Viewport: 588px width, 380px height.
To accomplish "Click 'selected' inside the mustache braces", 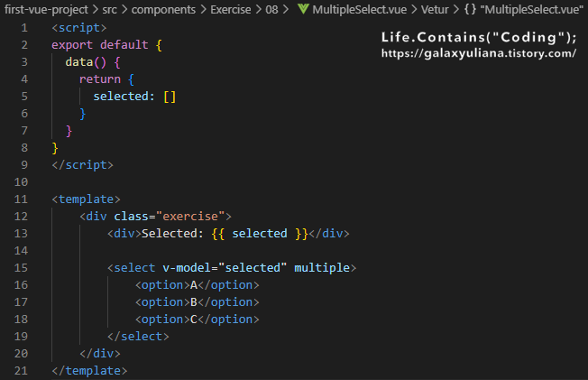I will [260, 234].
